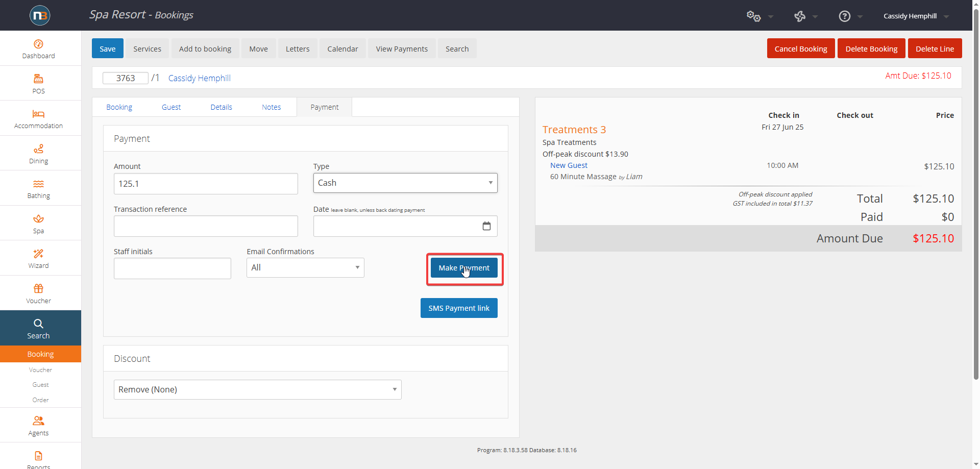This screenshot has height=469, width=980.
Task: Click the Amount input field
Action: point(206,184)
